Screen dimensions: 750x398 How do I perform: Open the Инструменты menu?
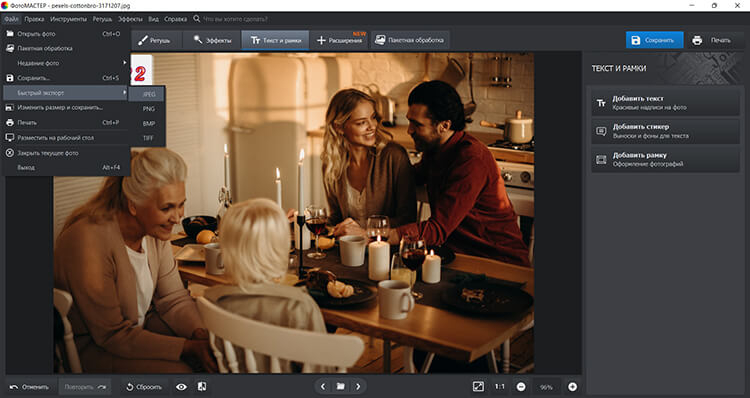pyautogui.click(x=68, y=19)
